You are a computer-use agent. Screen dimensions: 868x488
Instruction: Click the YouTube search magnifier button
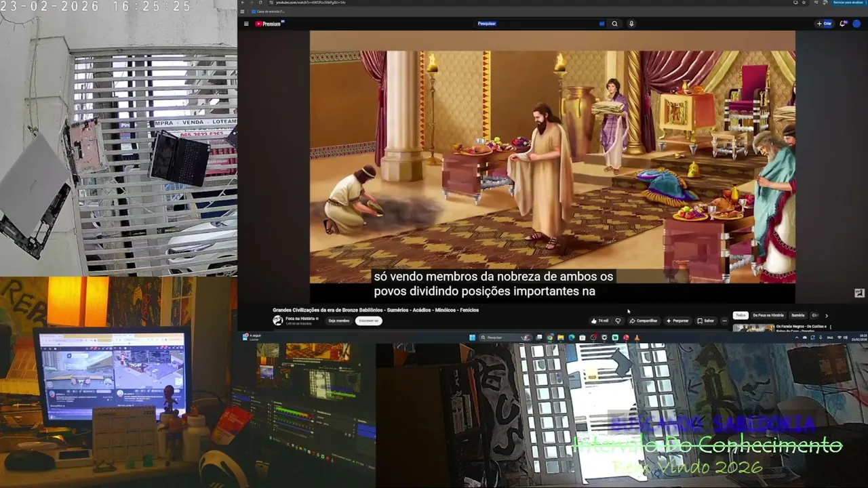pyautogui.click(x=615, y=24)
